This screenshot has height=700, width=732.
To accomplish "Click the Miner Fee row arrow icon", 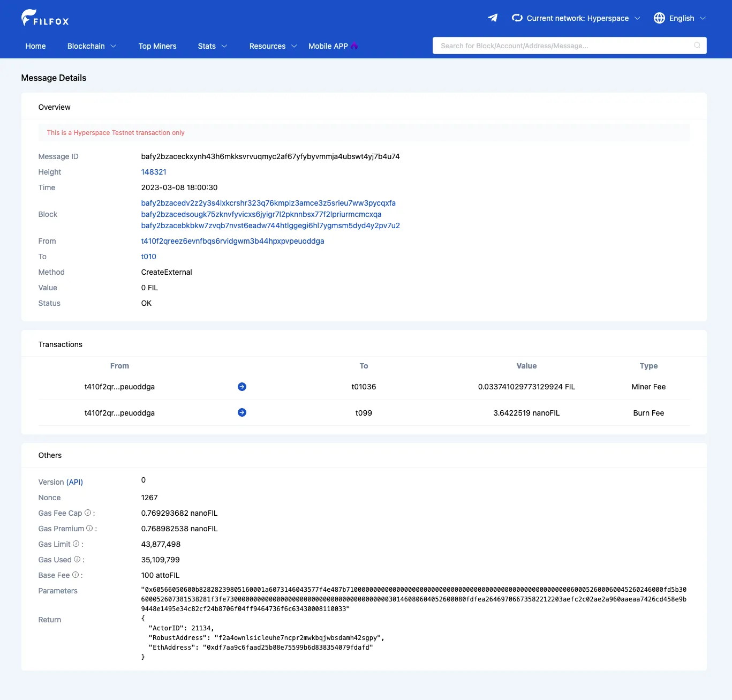I will click(x=242, y=387).
